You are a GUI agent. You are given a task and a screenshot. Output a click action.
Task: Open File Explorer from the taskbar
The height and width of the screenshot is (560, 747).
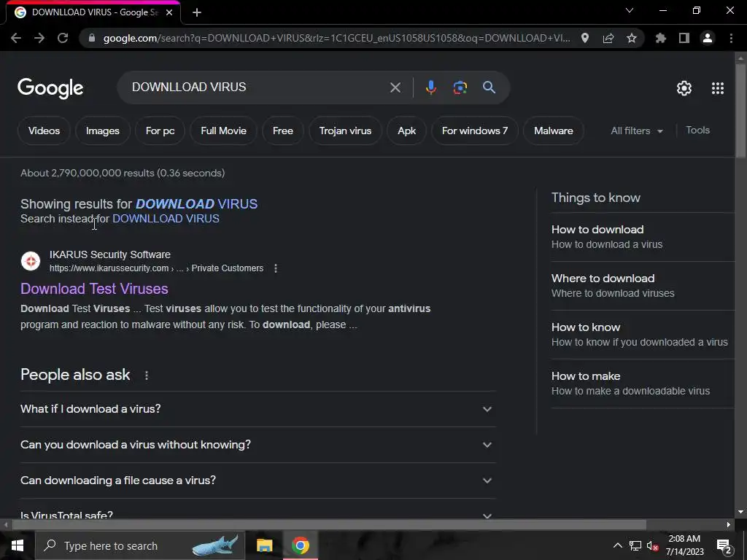264,545
